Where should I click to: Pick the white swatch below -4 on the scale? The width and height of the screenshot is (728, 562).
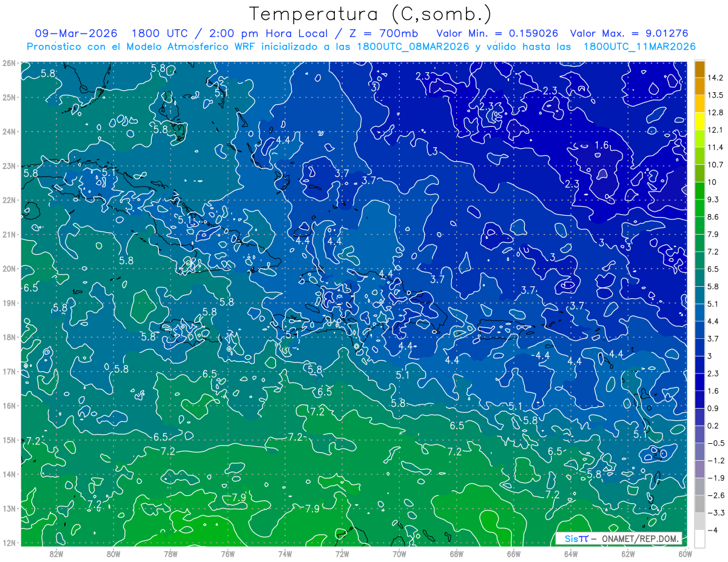pyautogui.click(x=699, y=538)
